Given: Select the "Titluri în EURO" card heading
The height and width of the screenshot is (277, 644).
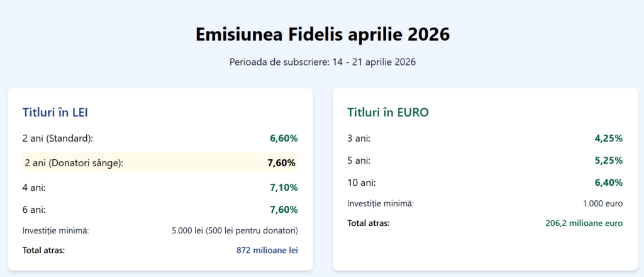Looking at the screenshot, I should tap(387, 113).
